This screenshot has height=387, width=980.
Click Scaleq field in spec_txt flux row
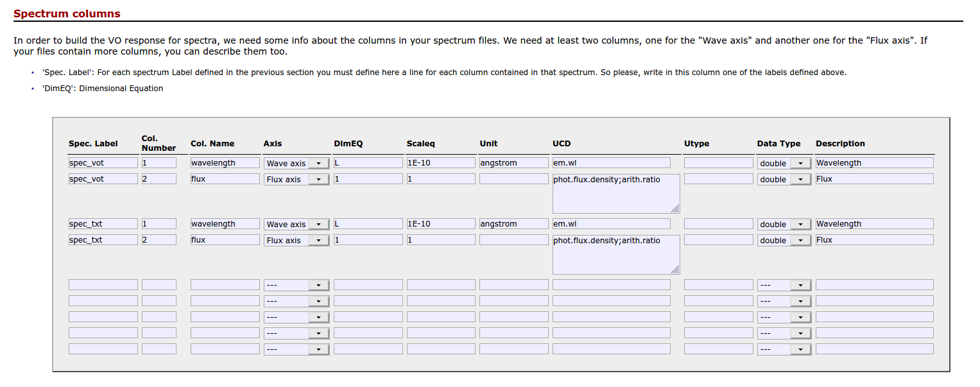point(441,240)
